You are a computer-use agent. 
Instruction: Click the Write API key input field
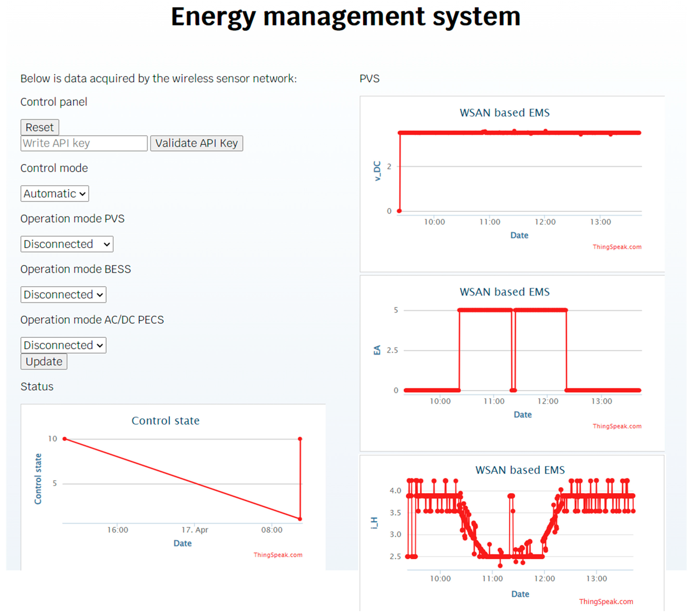click(84, 143)
